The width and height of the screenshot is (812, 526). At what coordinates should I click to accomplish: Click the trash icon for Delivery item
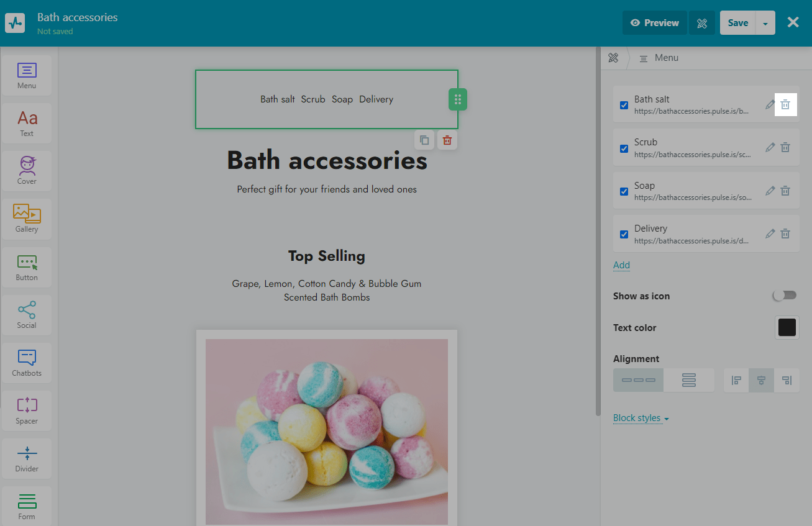coord(785,234)
